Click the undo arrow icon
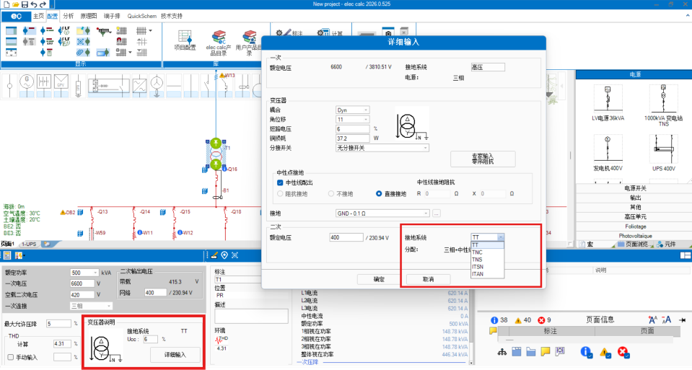The image size is (692, 370). [34, 4]
